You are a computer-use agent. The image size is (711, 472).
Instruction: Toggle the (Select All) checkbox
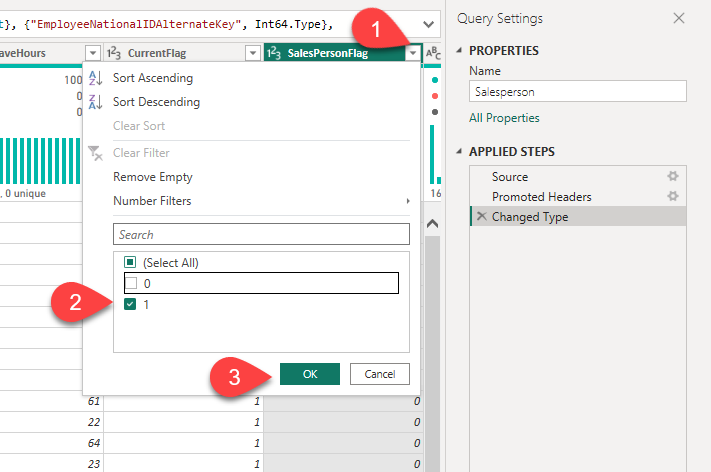coord(129,263)
